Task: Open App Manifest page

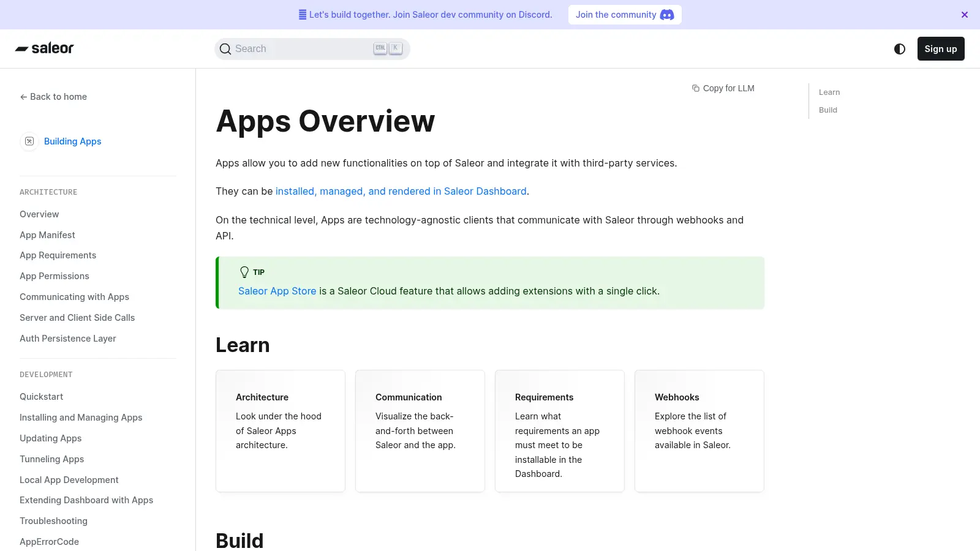Action: click(x=47, y=235)
